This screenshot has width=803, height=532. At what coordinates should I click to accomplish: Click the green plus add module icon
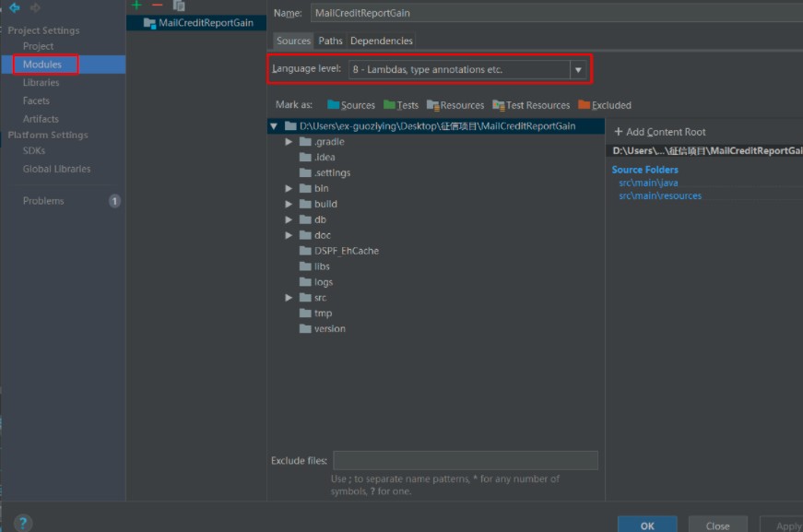tap(136, 6)
